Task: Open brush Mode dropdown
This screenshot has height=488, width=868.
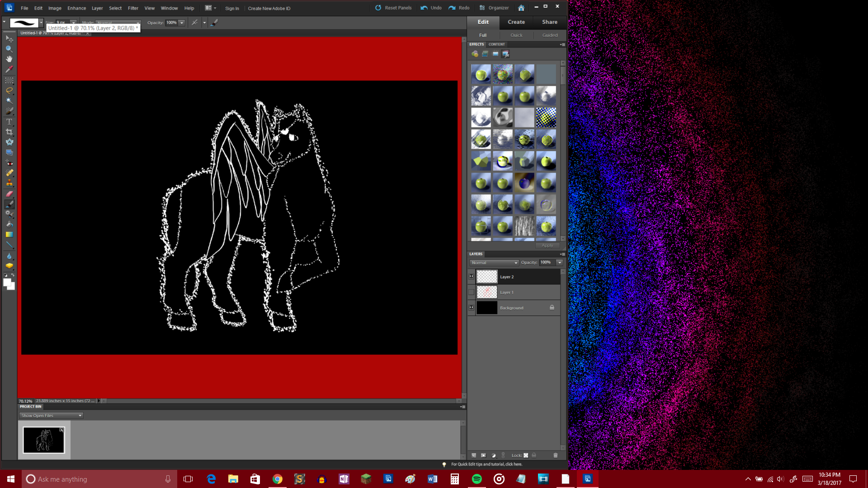Action: coord(118,23)
